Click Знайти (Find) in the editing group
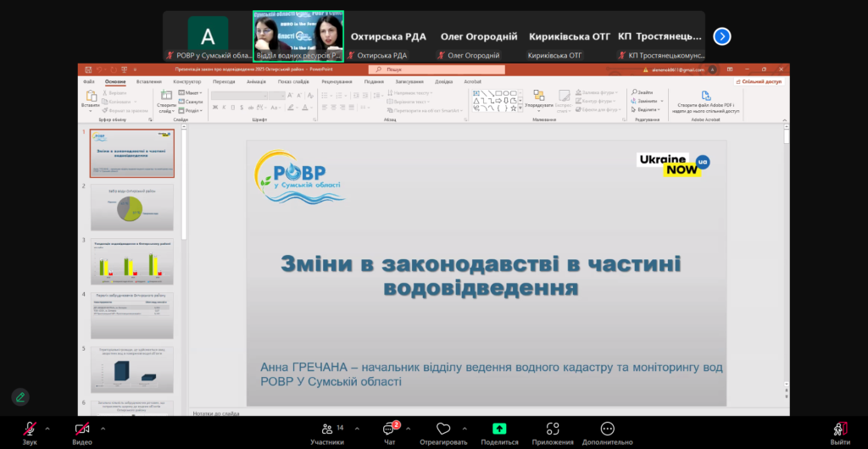The image size is (868, 449). click(643, 92)
